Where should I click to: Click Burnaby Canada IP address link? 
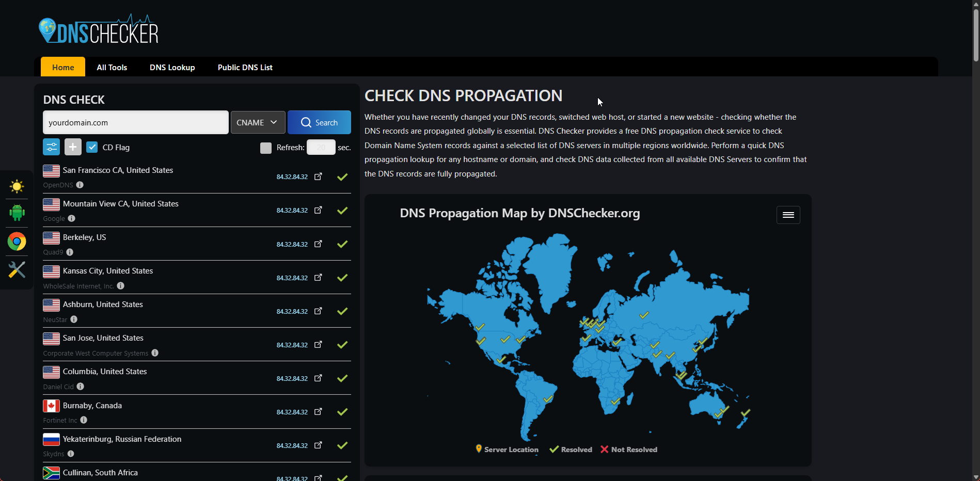point(292,412)
